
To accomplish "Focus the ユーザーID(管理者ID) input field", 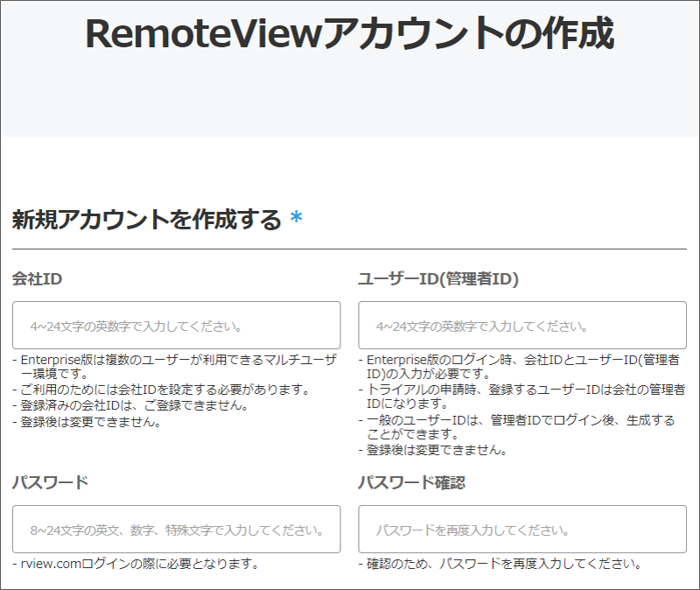I will (522, 325).
